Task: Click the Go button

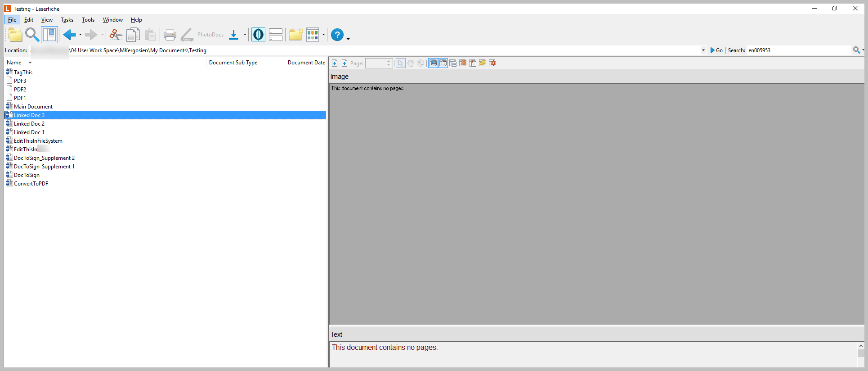Action: (x=716, y=50)
